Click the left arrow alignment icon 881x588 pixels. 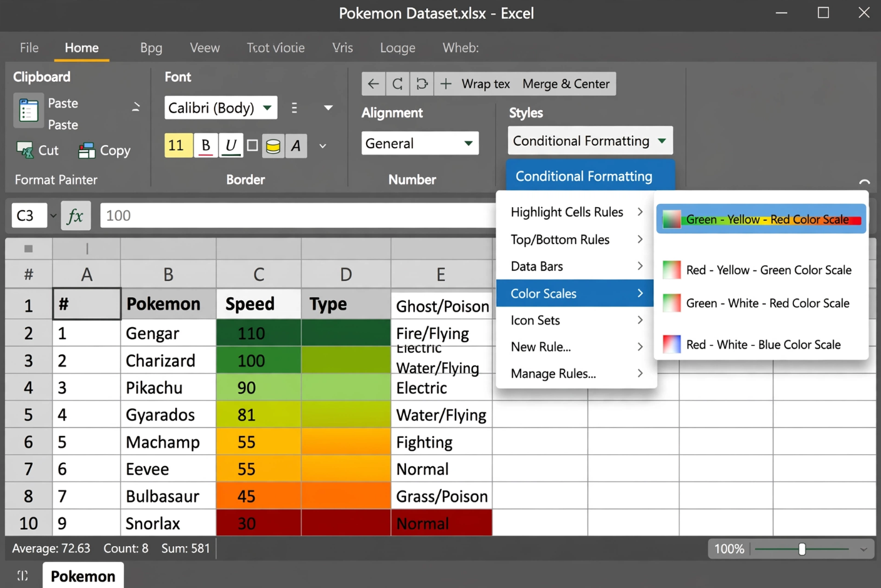click(374, 84)
